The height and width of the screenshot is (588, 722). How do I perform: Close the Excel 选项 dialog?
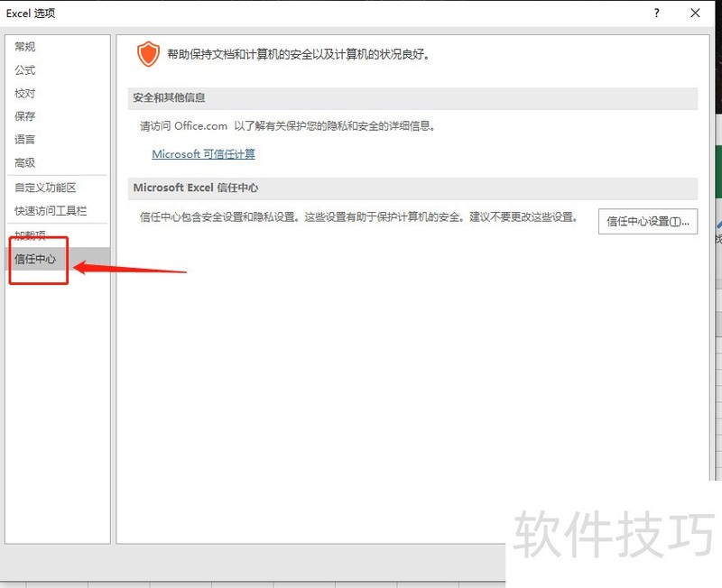click(x=695, y=13)
